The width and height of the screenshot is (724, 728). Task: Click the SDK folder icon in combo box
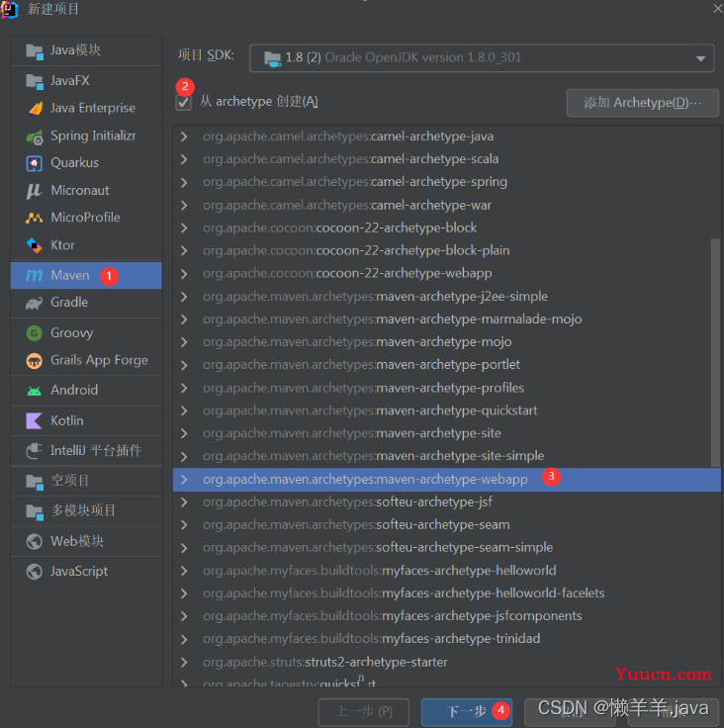click(273, 58)
